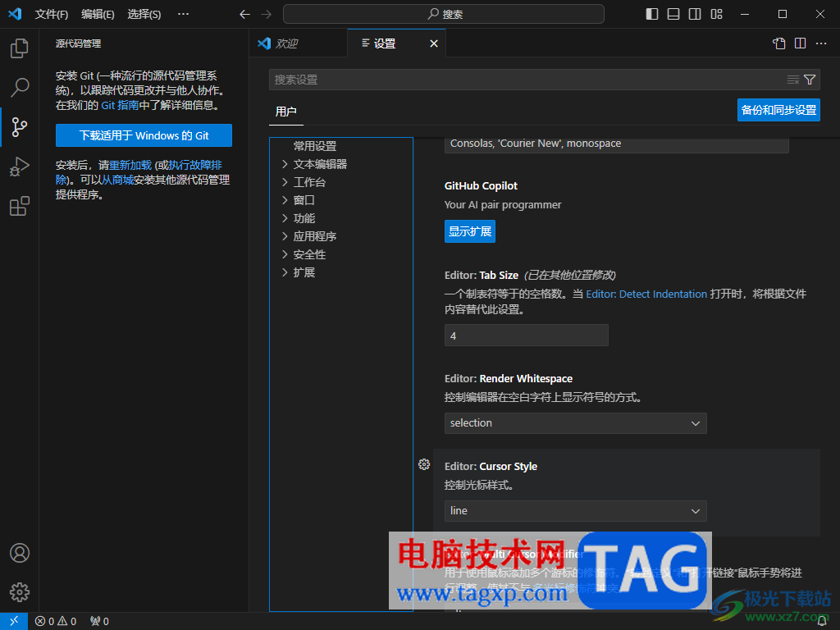840x630 pixels.
Task: Toggle secondary side bar layout icon
Action: click(695, 14)
